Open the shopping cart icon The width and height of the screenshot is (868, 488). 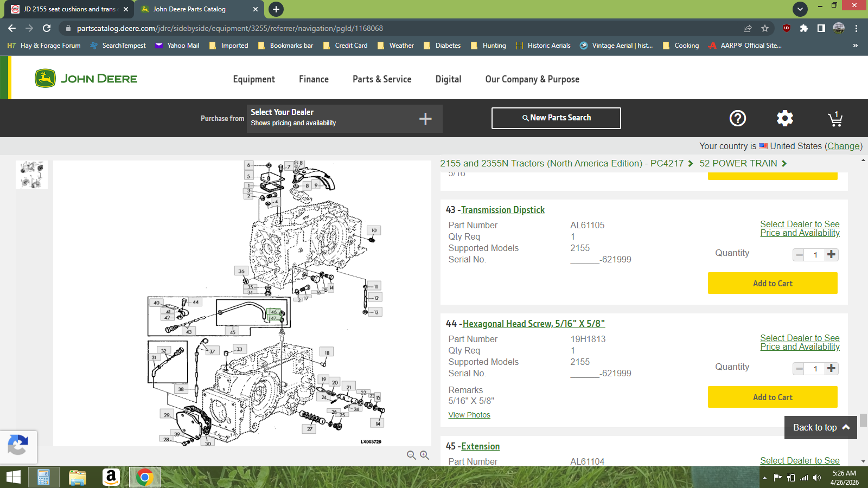point(835,119)
